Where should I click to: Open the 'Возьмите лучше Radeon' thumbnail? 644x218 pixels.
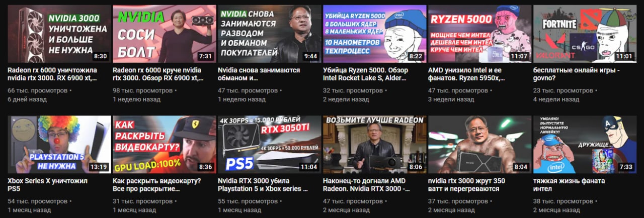375,145
